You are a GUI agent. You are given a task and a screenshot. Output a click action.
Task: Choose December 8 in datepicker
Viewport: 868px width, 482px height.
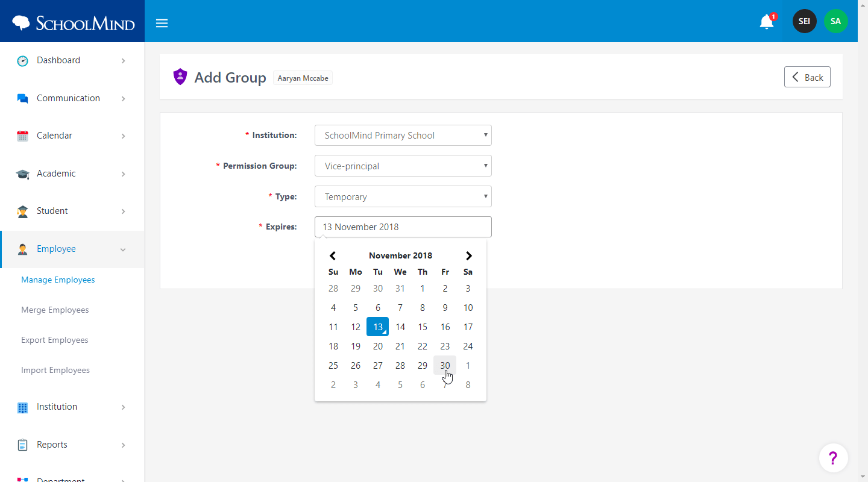pos(468,384)
